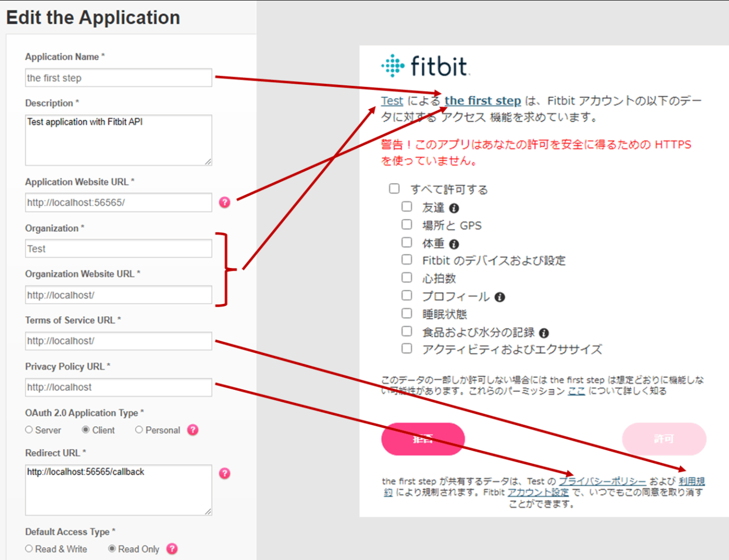Click info icon next to 友達 permission
The image size is (729, 560).
454,208
